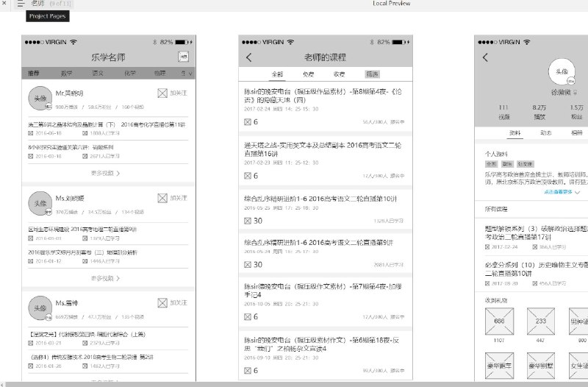Expand the category dropdown arrow after 物理
Viewport: 588px width, 387px height.
(x=190, y=74)
